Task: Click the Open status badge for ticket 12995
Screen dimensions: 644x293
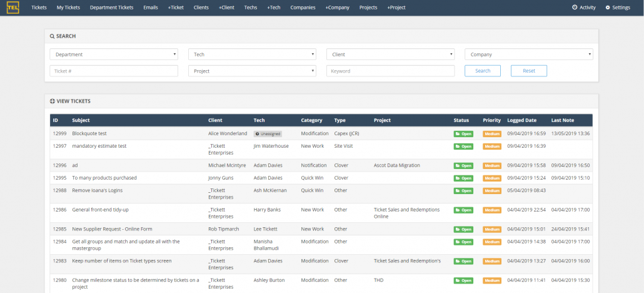Action: [x=463, y=178]
